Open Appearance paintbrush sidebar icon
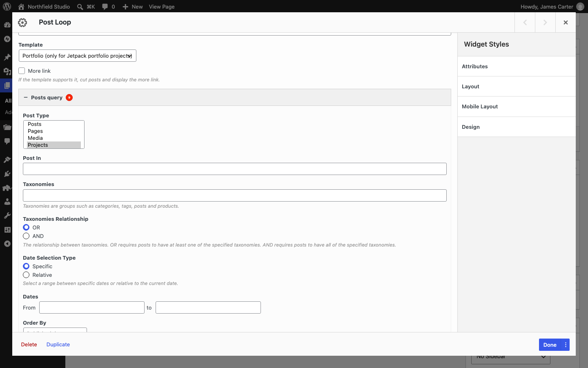Viewport: 588px width, 368px height. coord(7,159)
